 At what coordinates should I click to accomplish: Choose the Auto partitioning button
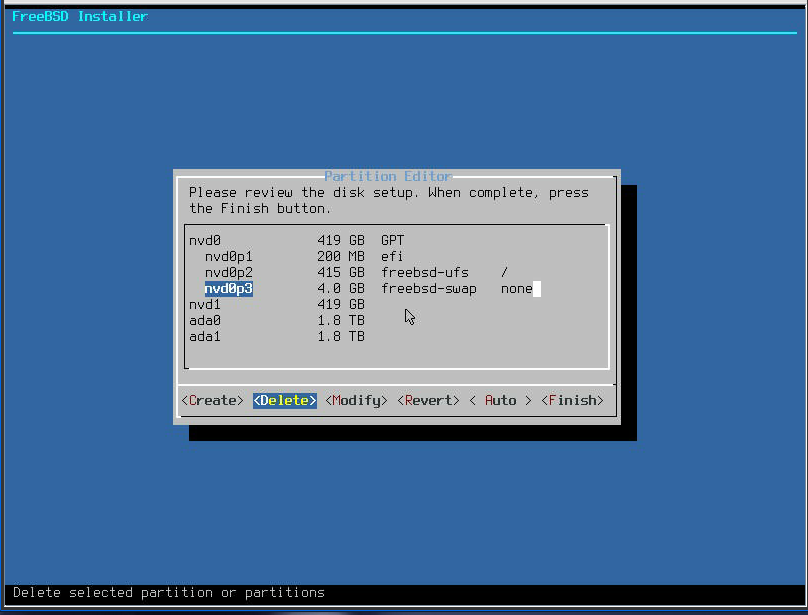click(x=500, y=401)
